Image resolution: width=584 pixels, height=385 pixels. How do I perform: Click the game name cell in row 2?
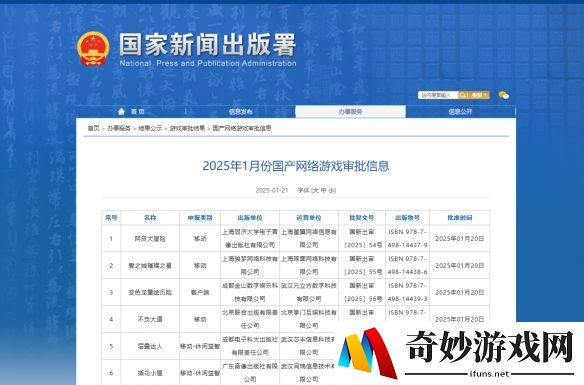click(x=150, y=265)
